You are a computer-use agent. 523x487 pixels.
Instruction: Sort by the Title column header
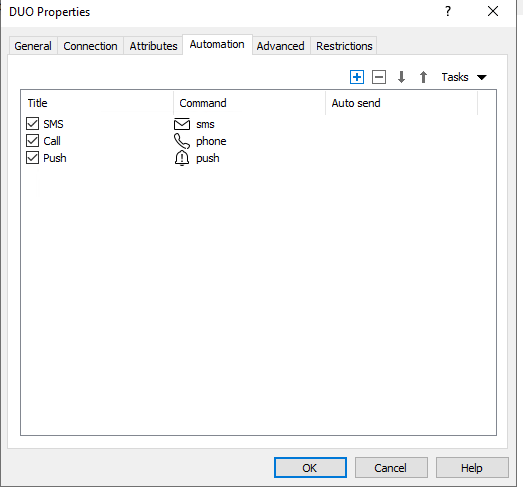97,103
